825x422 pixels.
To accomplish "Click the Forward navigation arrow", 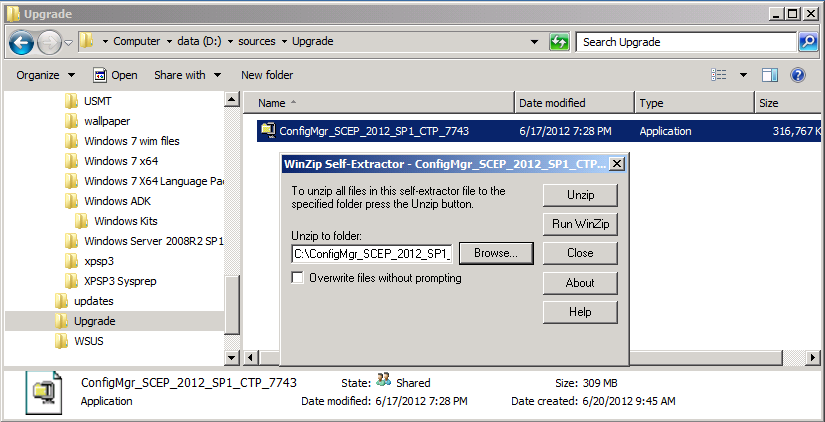I will point(50,43).
